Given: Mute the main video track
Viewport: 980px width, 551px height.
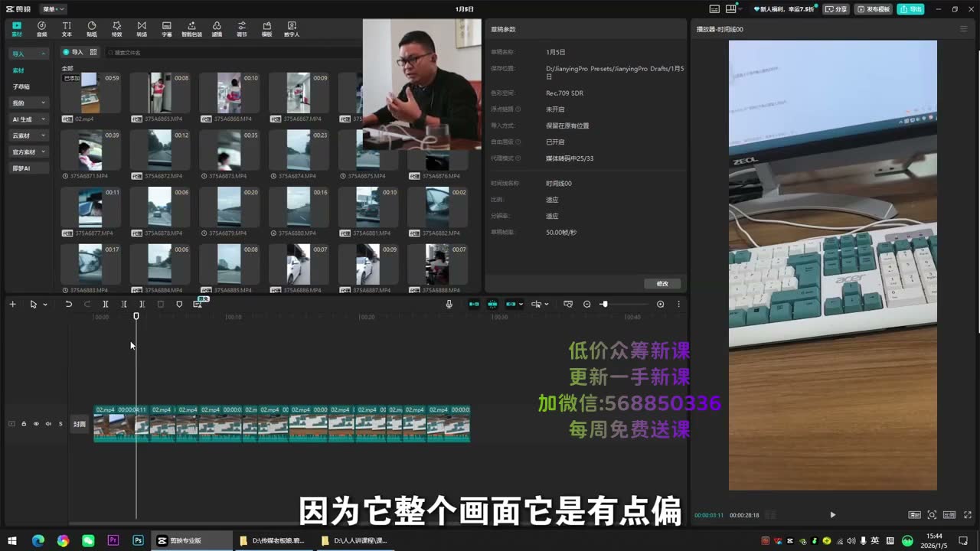Looking at the screenshot, I should tap(47, 423).
